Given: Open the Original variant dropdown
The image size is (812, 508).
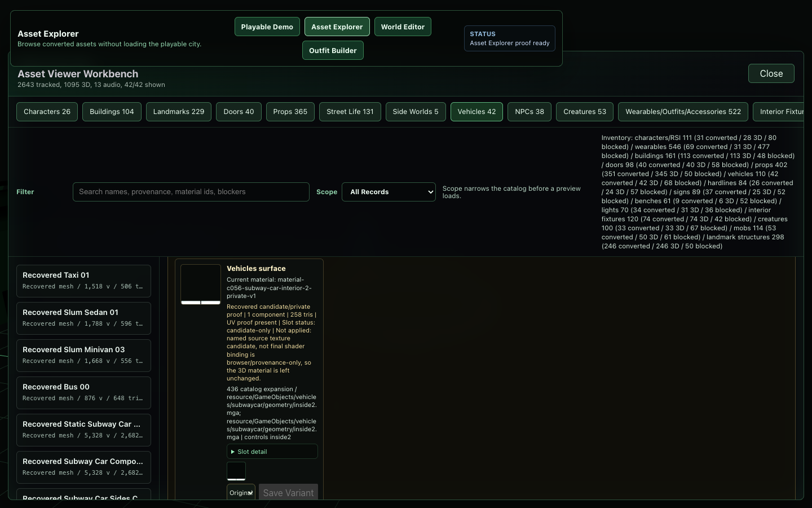Looking at the screenshot, I should click(x=241, y=492).
